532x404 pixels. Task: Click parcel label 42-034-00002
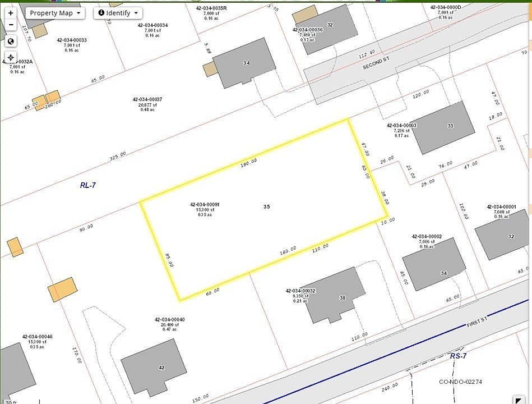427,237
